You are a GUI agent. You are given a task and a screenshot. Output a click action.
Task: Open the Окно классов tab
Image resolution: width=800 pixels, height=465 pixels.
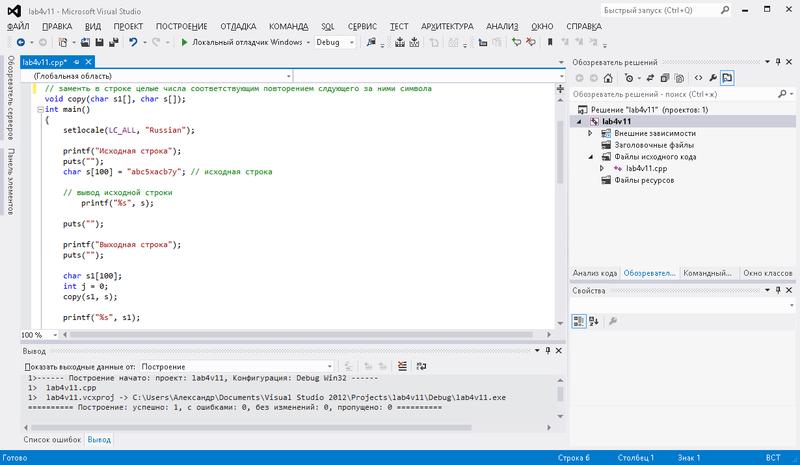[767, 272]
